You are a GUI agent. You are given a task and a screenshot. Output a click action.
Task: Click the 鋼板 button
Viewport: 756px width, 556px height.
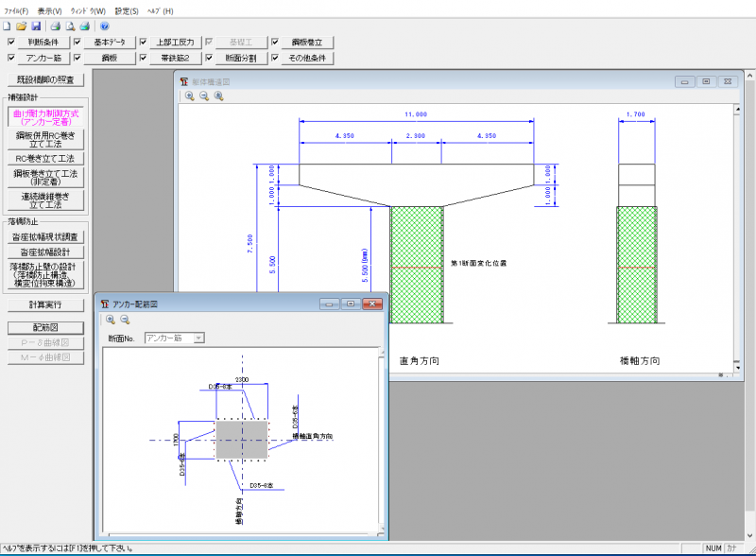pyautogui.click(x=110, y=58)
